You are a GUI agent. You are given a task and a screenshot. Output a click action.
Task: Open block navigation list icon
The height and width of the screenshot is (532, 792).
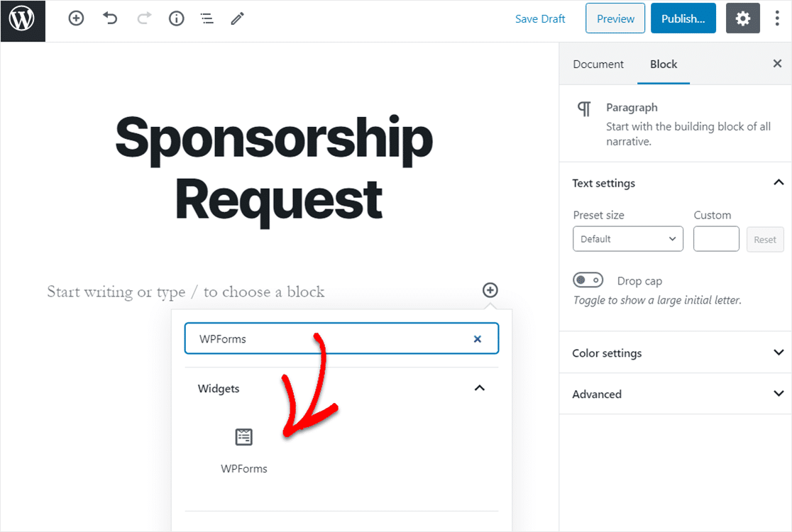pos(207,18)
